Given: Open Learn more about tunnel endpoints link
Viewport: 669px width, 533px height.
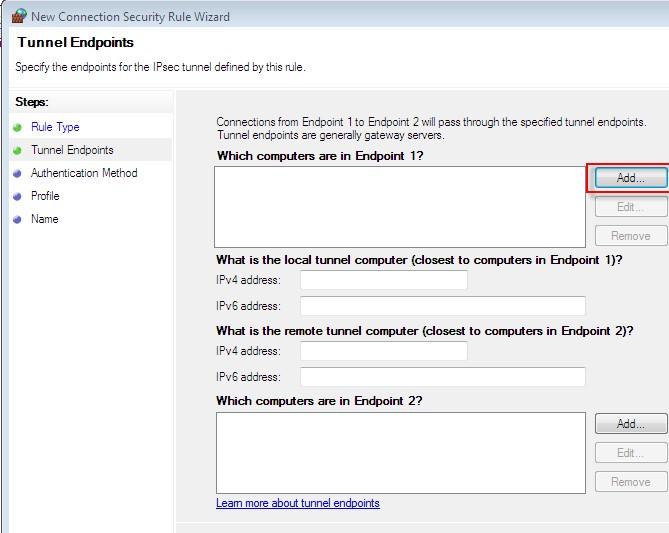Looking at the screenshot, I should [298, 503].
